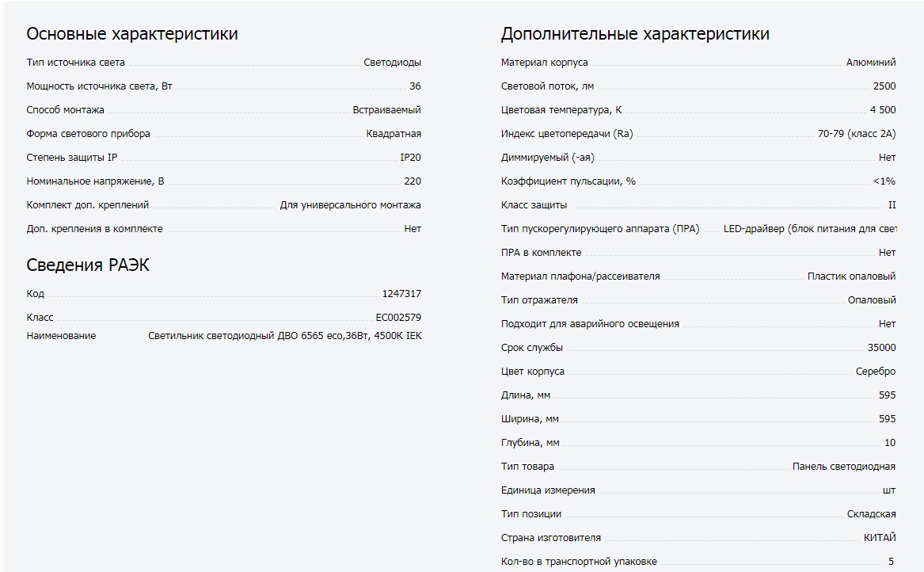The width and height of the screenshot is (924, 572).
Task: Click the 'Встраиваемый' mounting method value
Action: [386, 109]
